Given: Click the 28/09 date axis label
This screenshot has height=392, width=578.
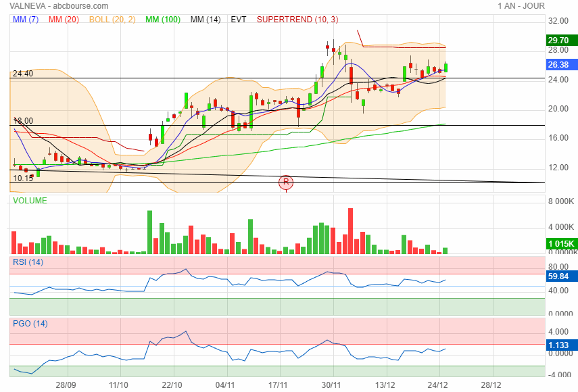Looking at the screenshot, I should 66,385.
